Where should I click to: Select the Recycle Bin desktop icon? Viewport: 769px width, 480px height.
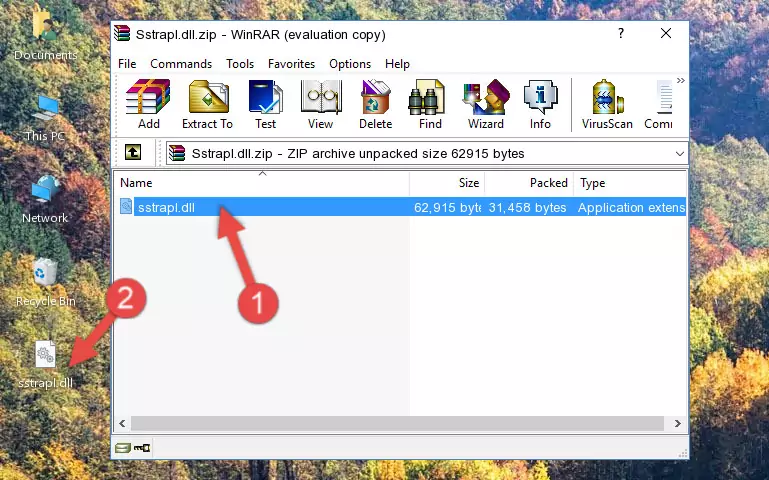46,283
